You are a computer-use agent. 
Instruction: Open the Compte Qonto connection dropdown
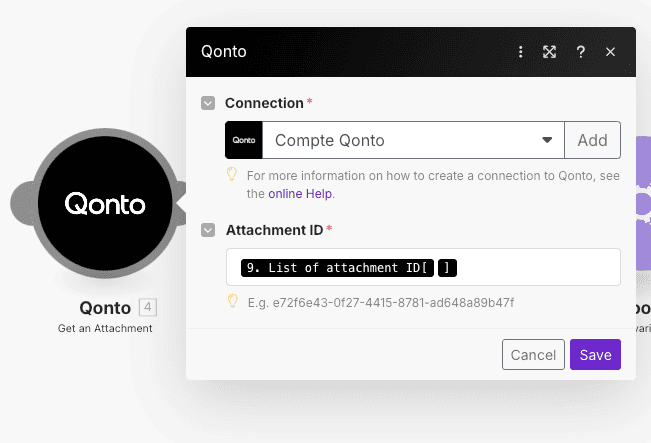[413, 140]
